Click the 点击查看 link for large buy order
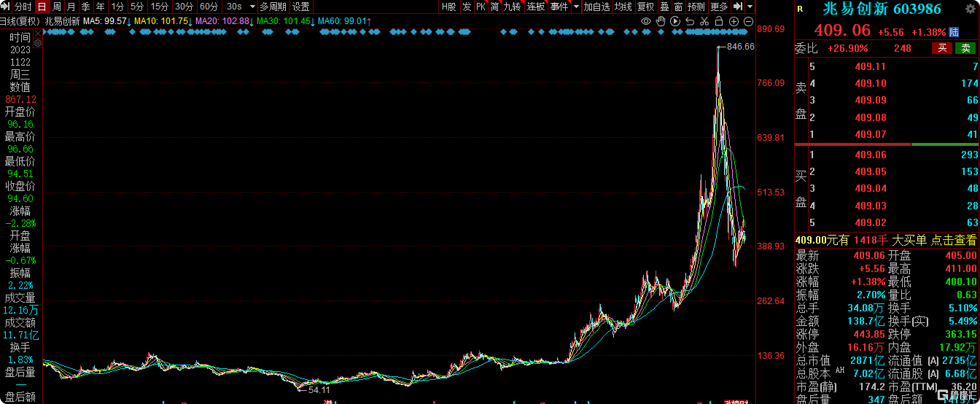This screenshot has width=980, height=404. tap(953, 240)
